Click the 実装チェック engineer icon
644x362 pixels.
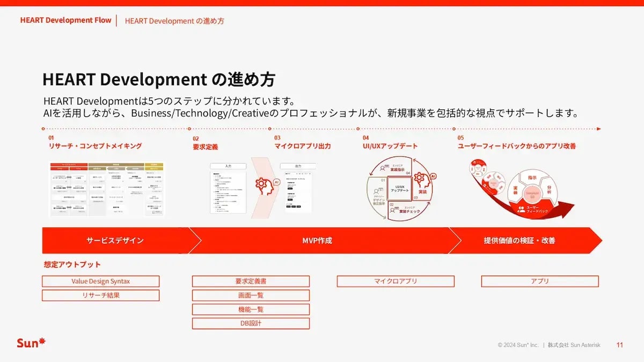pyautogui.click(x=392, y=209)
